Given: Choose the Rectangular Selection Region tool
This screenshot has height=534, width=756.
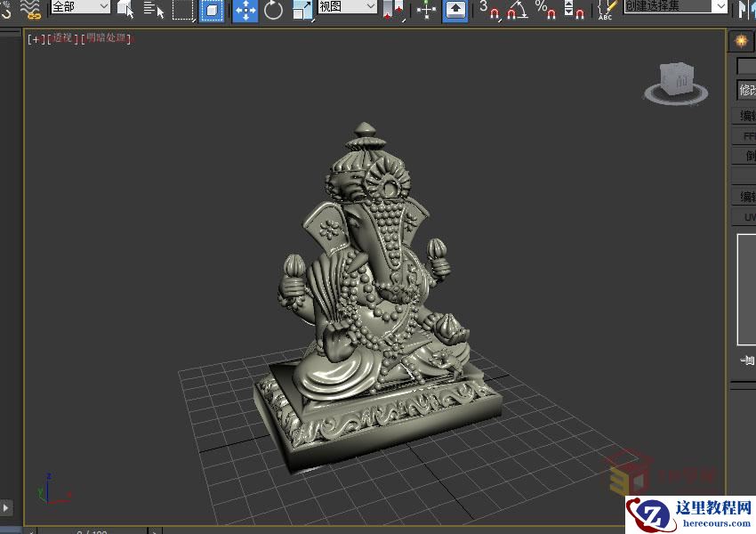Looking at the screenshot, I should pos(183,11).
